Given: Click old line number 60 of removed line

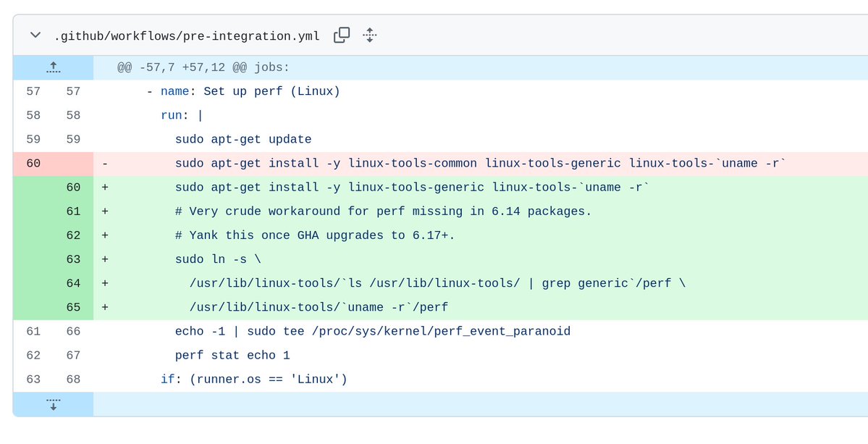Looking at the screenshot, I should [33, 163].
